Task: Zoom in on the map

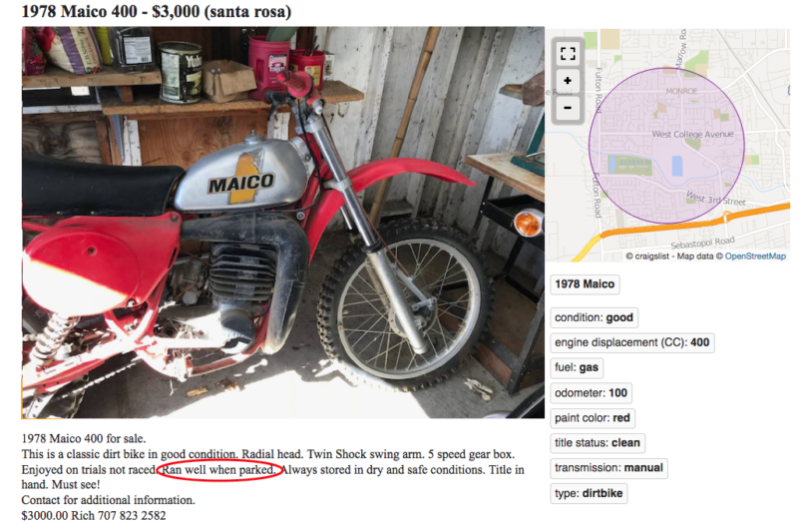Action: [x=568, y=81]
